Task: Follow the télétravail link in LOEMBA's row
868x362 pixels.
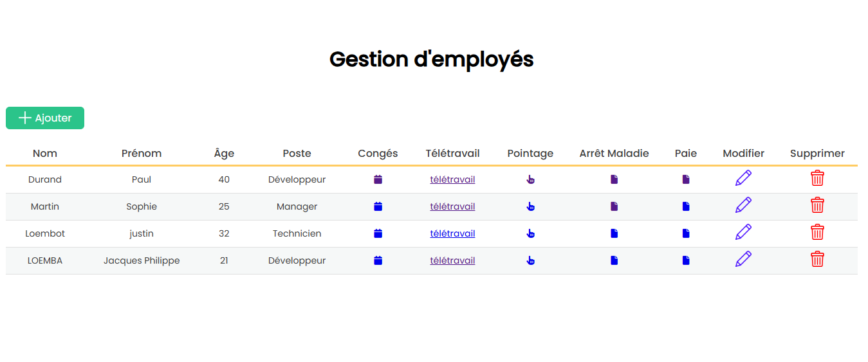Action: pyautogui.click(x=452, y=260)
